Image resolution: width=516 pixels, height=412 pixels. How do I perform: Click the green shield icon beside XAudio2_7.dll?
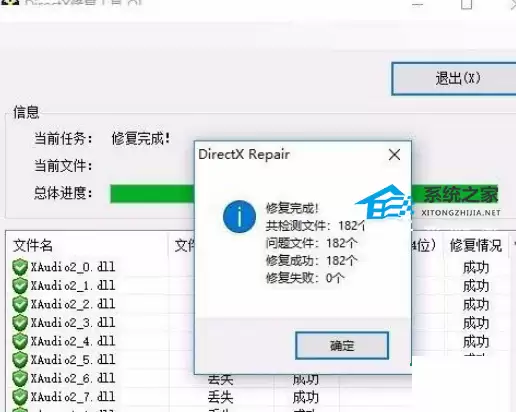coord(20,397)
